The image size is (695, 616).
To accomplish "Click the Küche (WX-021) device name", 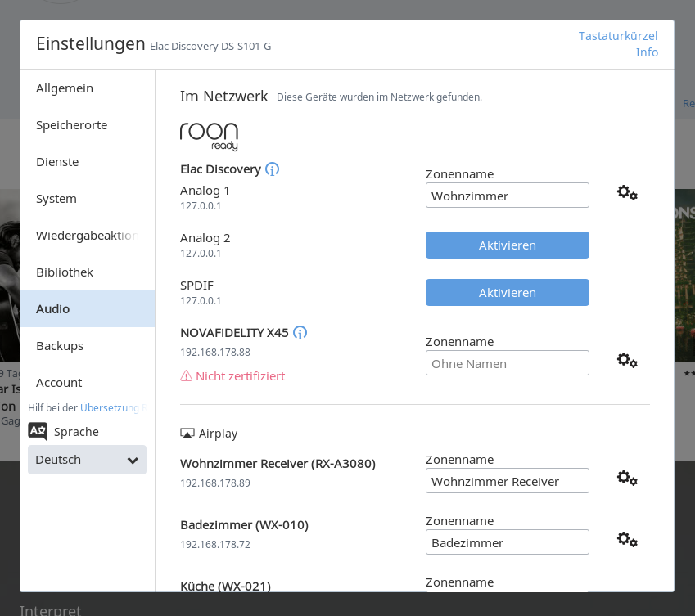I will coord(225,586).
